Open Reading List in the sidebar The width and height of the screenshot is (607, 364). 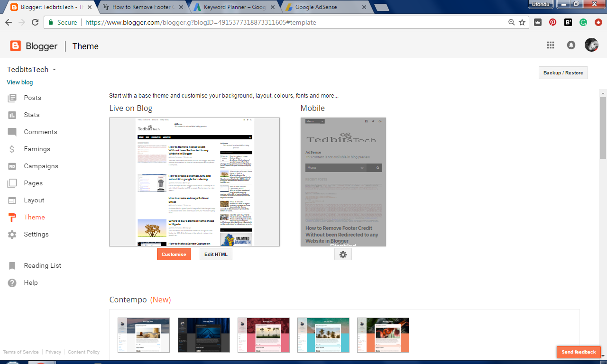click(x=43, y=265)
